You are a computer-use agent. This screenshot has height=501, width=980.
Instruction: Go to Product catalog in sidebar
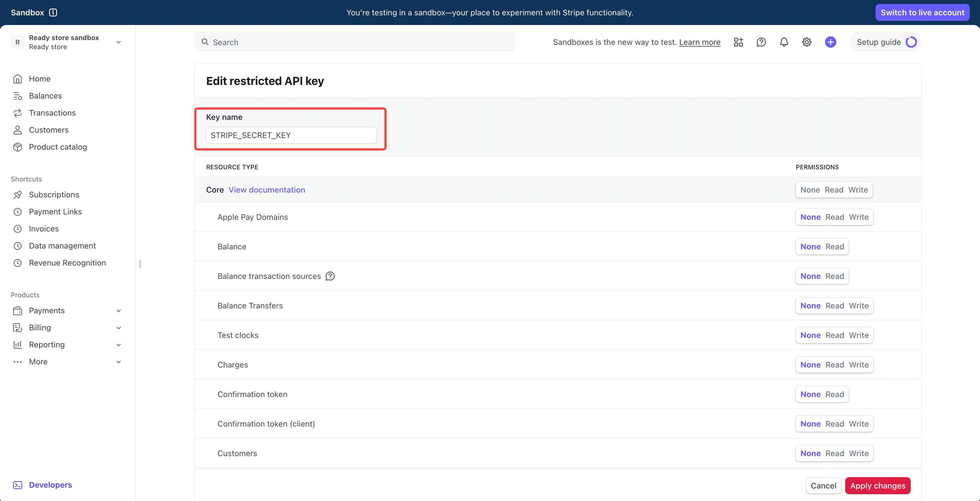coord(58,147)
